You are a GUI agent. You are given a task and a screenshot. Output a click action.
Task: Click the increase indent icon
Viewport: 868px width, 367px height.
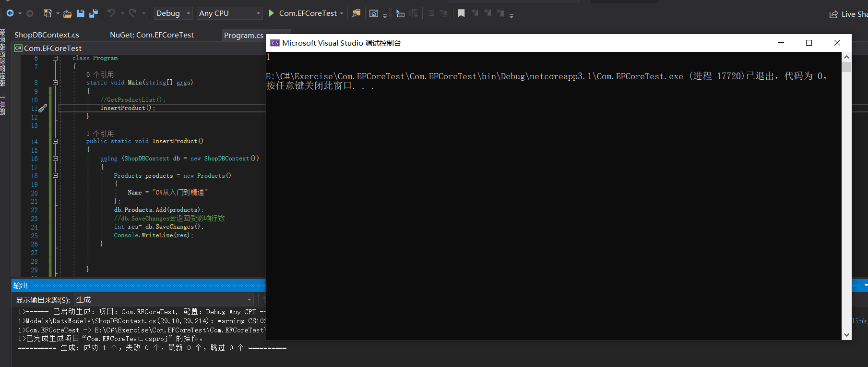pyautogui.click(x=443, y=13)
